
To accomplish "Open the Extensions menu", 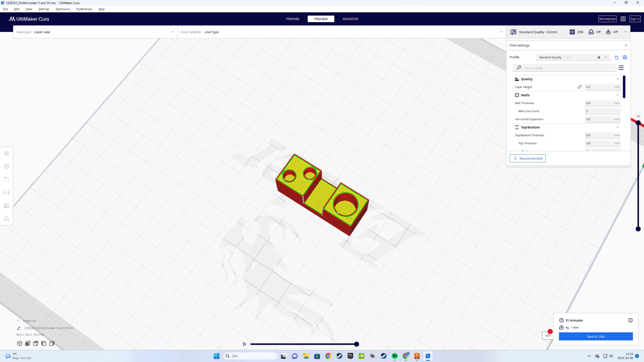I will (x=63, y=9).
